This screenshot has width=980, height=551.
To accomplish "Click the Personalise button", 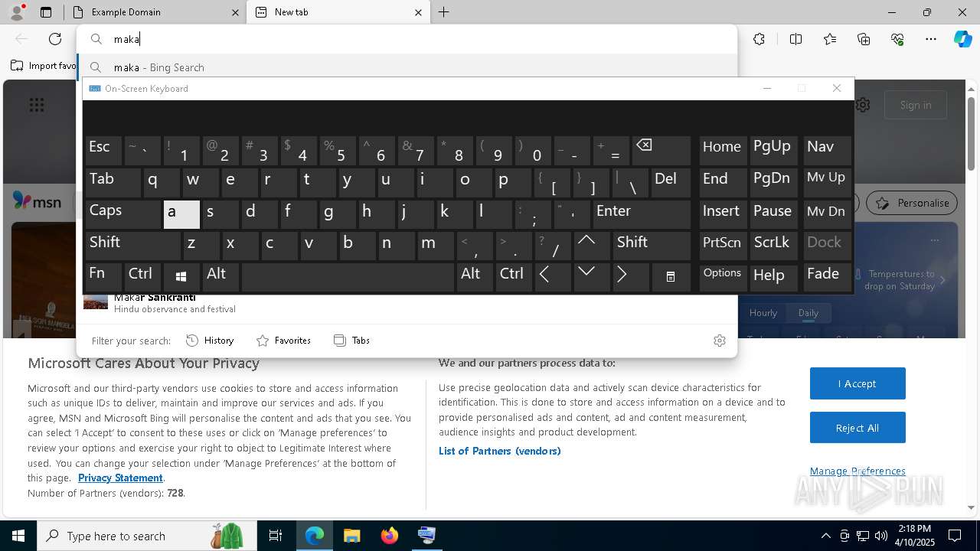I will pos(912,203).
